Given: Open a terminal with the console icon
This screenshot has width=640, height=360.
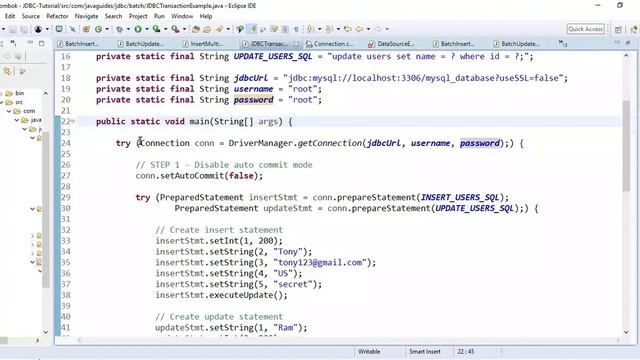Looking at the screenshot, I should pos(59,29).
